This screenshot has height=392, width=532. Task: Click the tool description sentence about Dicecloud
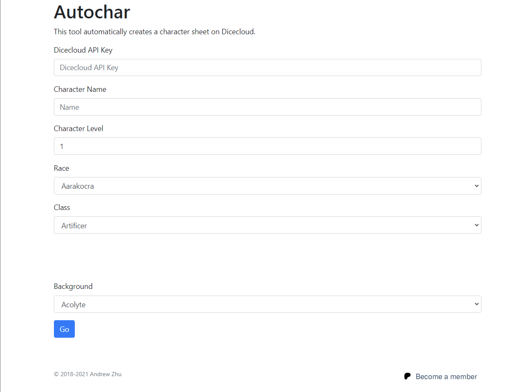click(x=155, y=32)
